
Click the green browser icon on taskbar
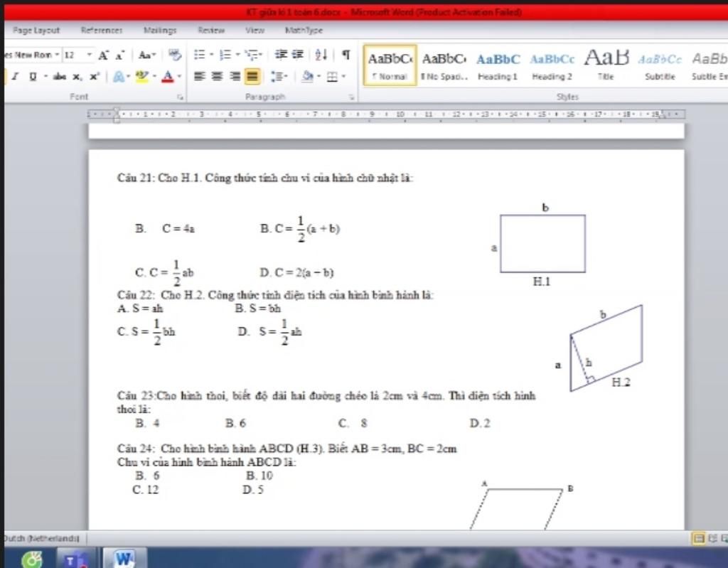coord(32,559)
